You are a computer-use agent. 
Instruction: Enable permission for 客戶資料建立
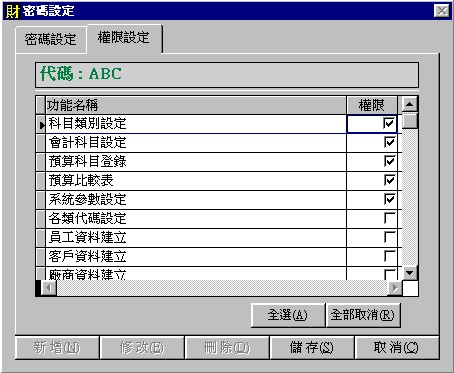389,256
